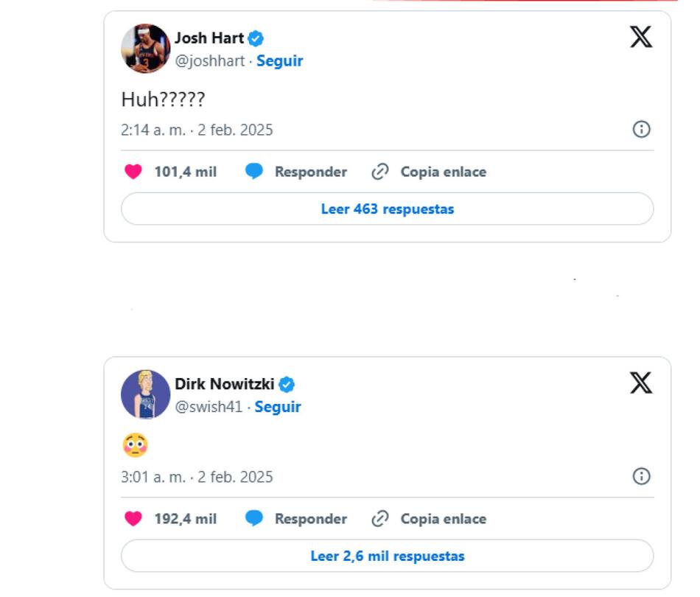Click the copy link chain icon on Josh Hart's tweet
Image resolution: width=700 pixels, height=597 pixels.
coord(380,172)
